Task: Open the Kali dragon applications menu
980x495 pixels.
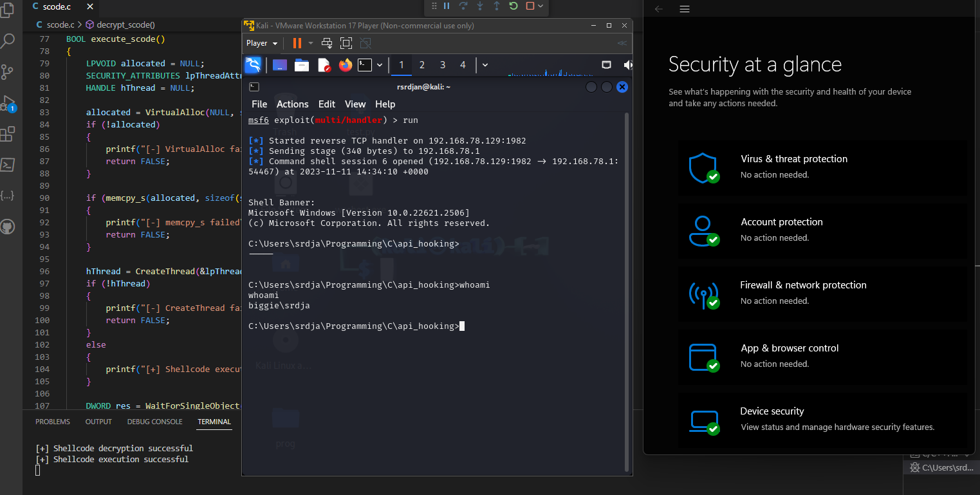Action: click(x=253, y=64)
